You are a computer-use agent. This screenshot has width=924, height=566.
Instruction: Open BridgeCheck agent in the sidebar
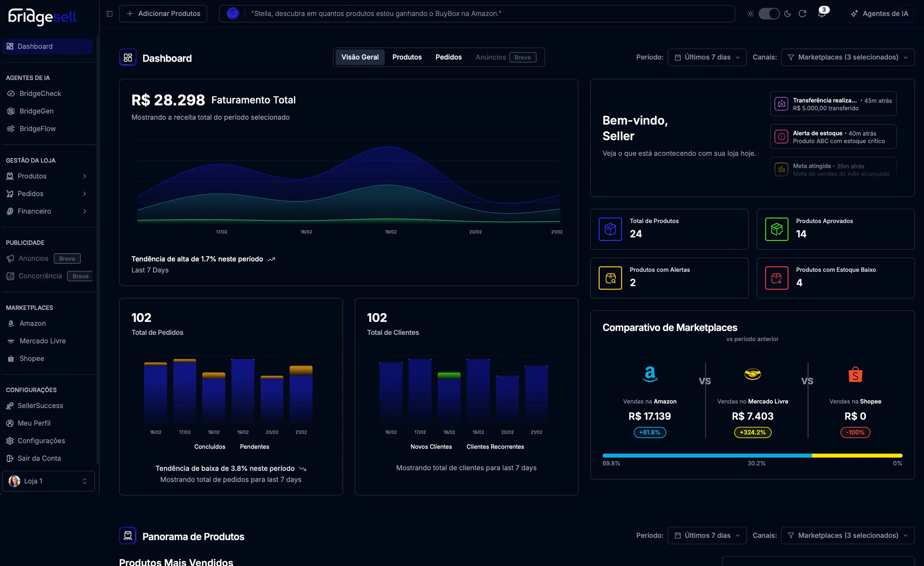coord(40,93)
